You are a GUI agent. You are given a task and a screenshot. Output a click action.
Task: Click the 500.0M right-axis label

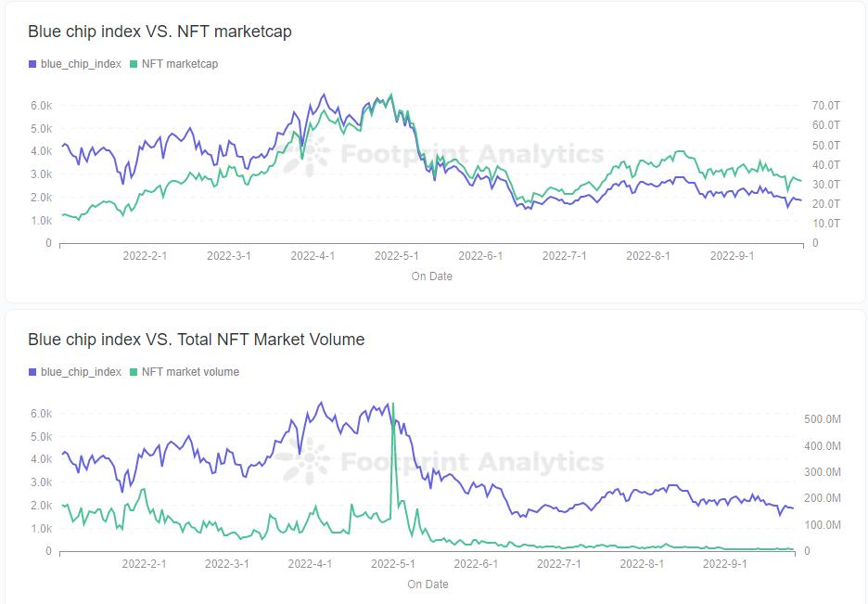(x=822, y=419)
